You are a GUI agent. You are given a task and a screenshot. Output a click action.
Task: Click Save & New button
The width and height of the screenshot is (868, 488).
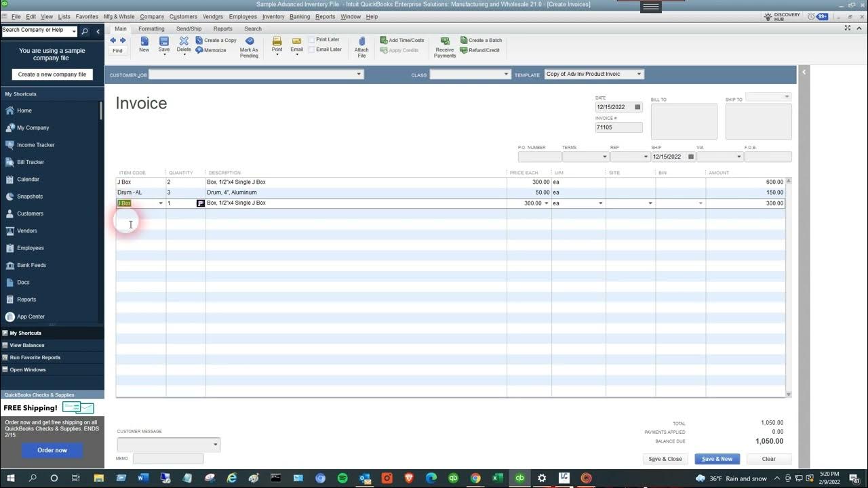click(x=717, y=459)
